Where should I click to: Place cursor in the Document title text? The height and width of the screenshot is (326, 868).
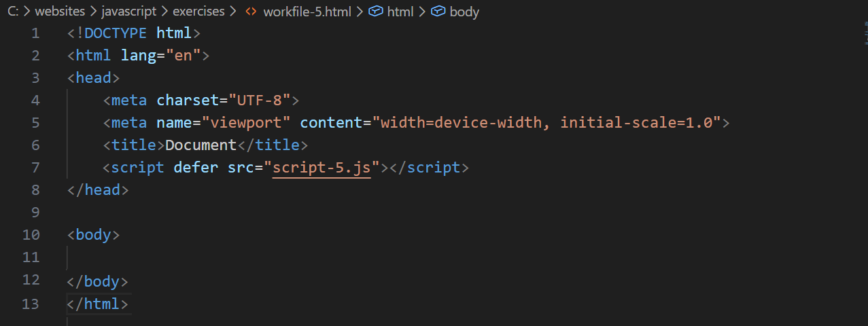pyautogui.click(x=201, y=145)
